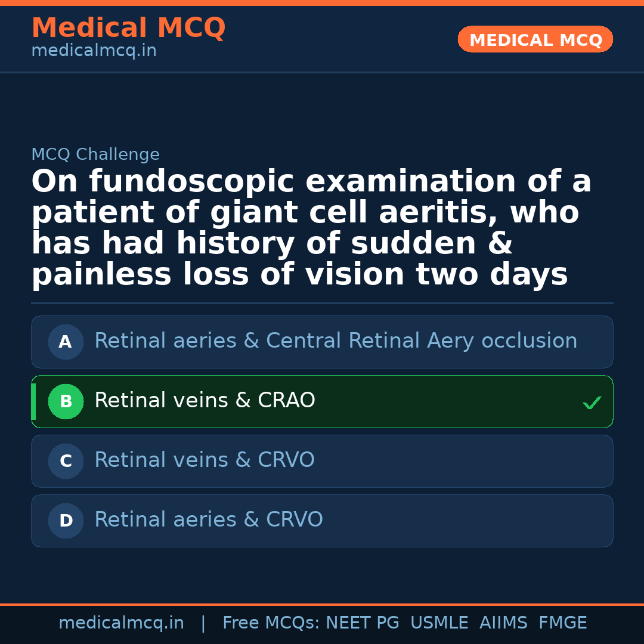Select the "Retinal aeries & CRVO" answer text
Image resolution: width=644 pixels, height=644 pixels.
(209, 520)
